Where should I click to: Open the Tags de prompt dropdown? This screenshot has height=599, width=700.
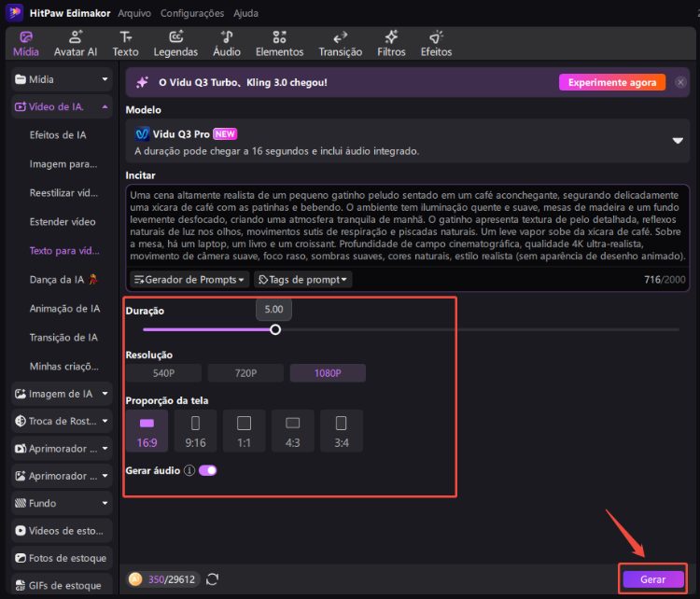pos(303,279)
